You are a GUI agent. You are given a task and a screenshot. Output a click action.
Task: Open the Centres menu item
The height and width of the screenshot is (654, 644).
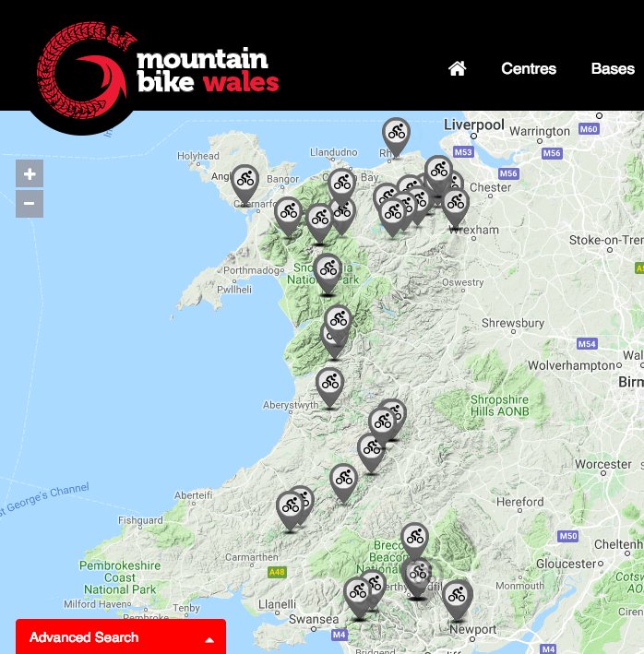pos(529,68)
